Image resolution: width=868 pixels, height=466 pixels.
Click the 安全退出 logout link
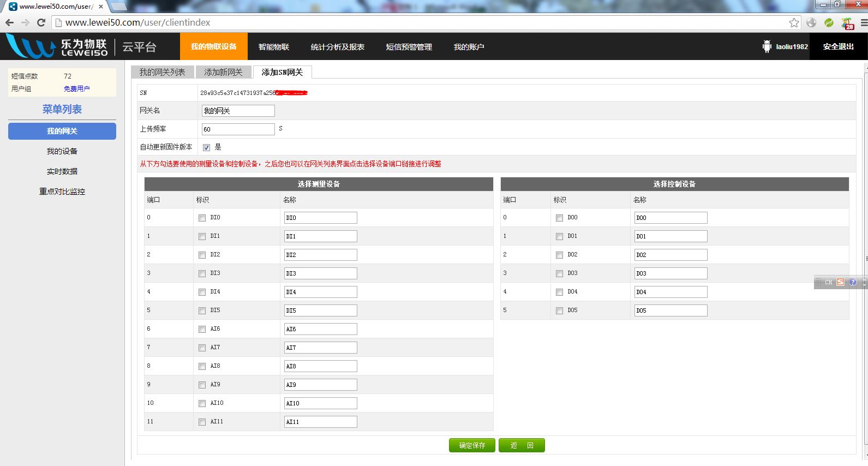pyautogui.click(x=838, y=47)
